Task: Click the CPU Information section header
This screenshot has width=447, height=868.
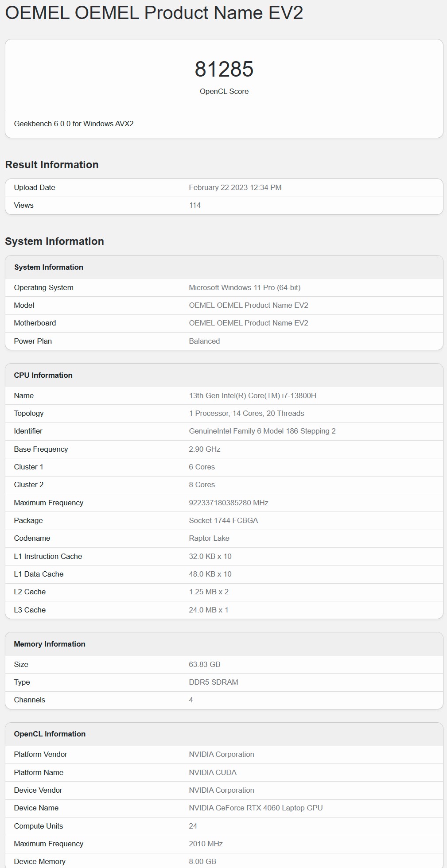Action: [43, 375]
